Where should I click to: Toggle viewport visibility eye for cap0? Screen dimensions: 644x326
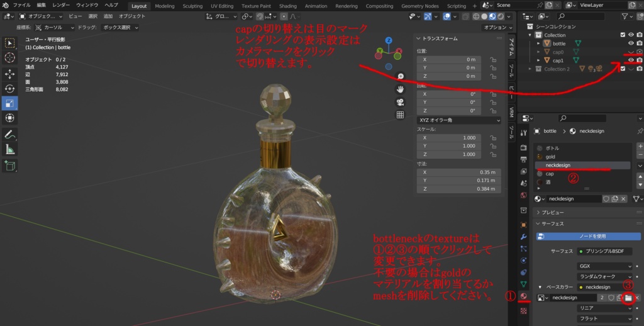tap(631, 52)
